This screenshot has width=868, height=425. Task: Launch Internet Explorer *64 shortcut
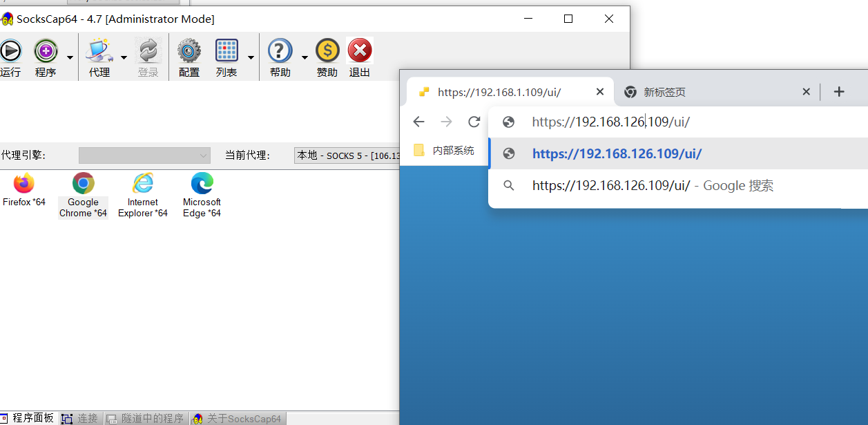(x=143, y=184)
